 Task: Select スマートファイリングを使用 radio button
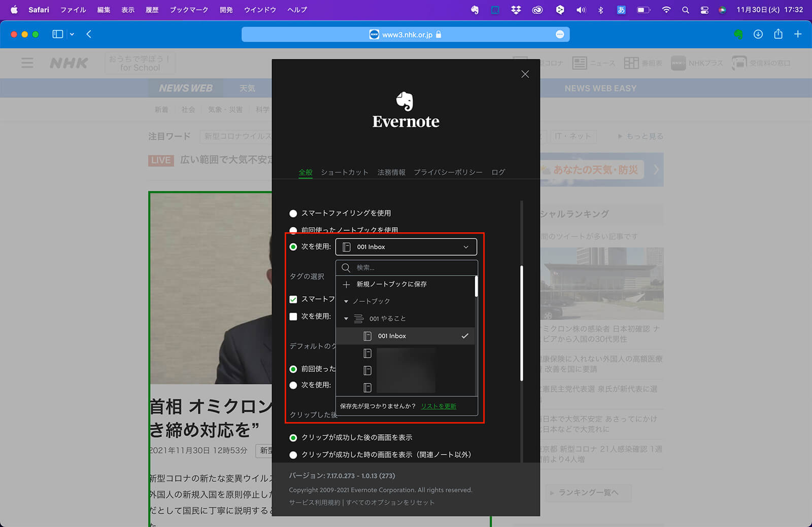pyautogui.click(x=293, y=214)
